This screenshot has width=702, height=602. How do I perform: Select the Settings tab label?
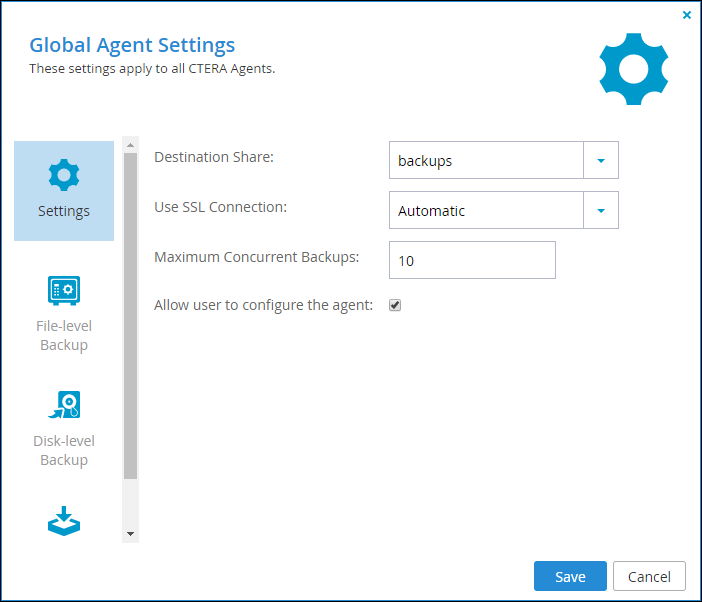(64, 211)
